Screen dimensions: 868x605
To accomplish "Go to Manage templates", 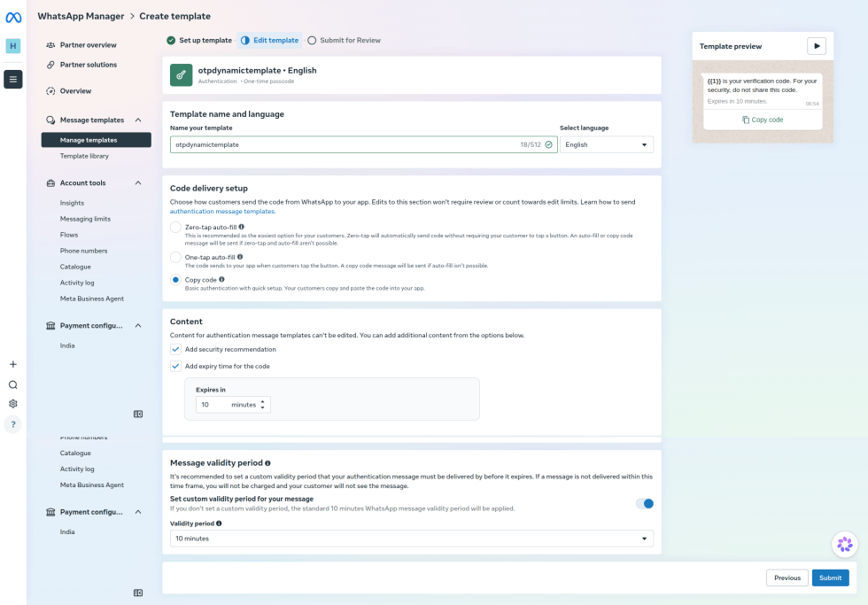I will pyautogui.click(x=97, y=140).
